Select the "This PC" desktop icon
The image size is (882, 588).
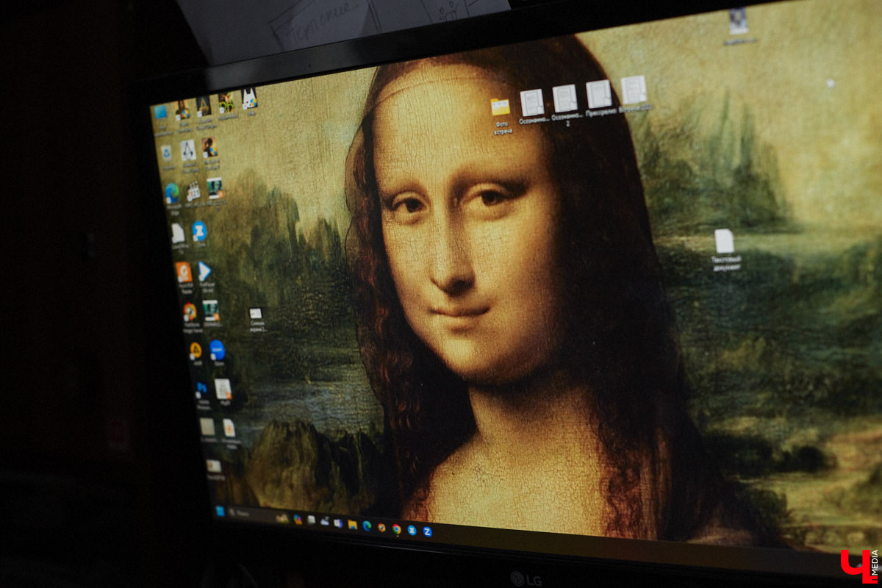(x=161, y=112)
